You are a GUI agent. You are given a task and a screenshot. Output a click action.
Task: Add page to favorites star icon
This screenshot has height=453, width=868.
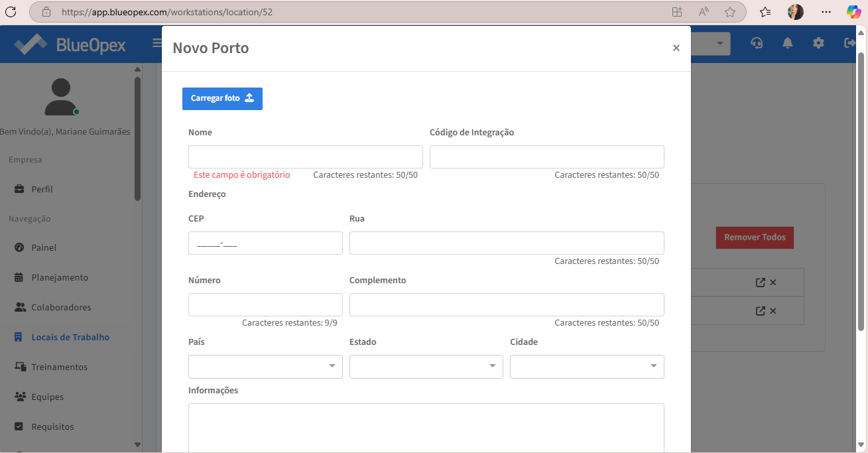click(x=730, y=12)
